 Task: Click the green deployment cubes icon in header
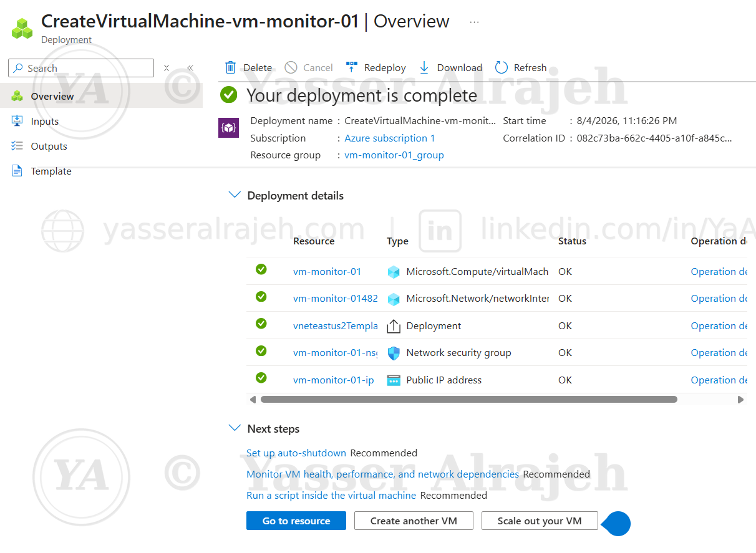22,29
